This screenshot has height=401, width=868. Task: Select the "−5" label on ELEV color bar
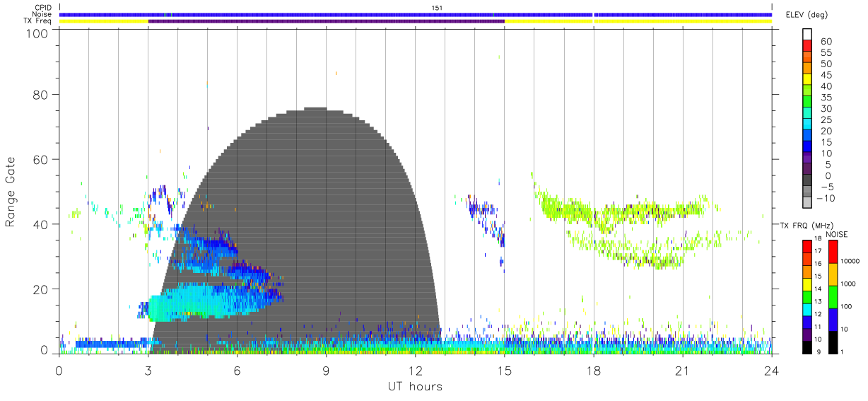[826, 187]
